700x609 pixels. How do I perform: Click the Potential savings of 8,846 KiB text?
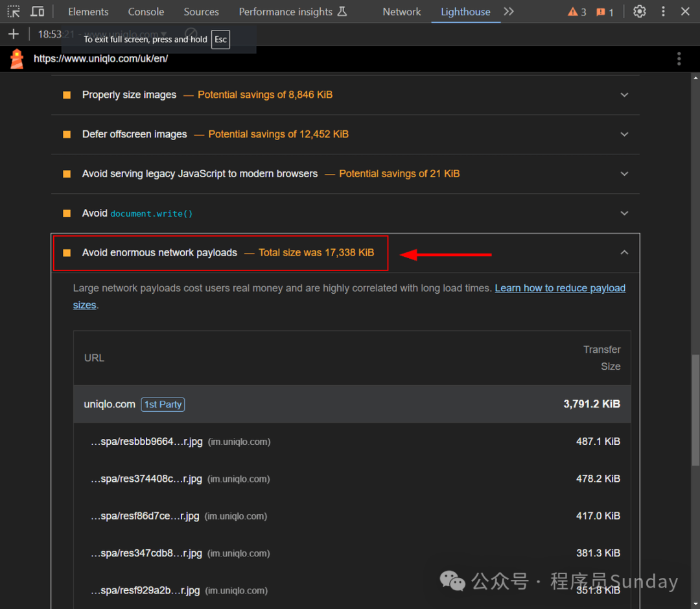click(x=265, y=95)
